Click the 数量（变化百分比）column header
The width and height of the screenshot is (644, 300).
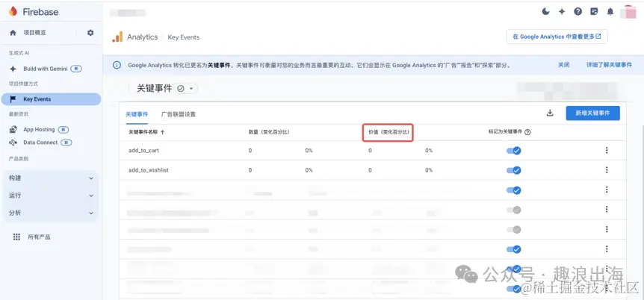pyautogui.click(x=270, y=133)
